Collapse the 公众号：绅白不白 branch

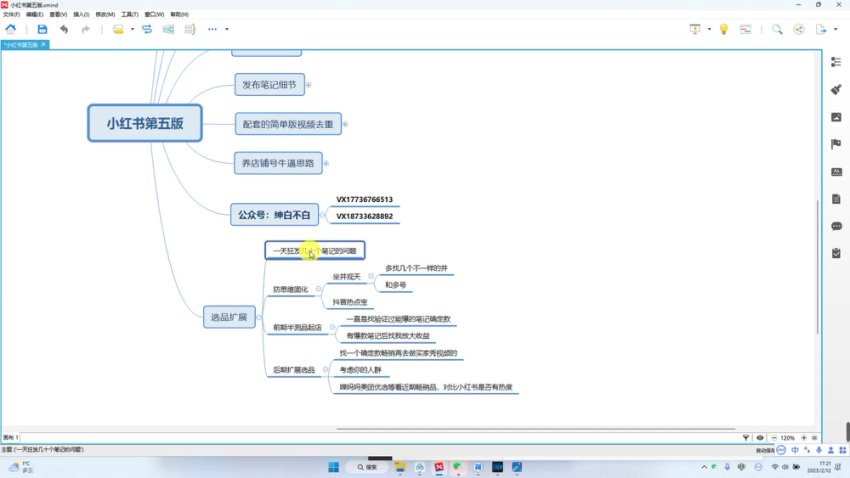pos(323,215)
